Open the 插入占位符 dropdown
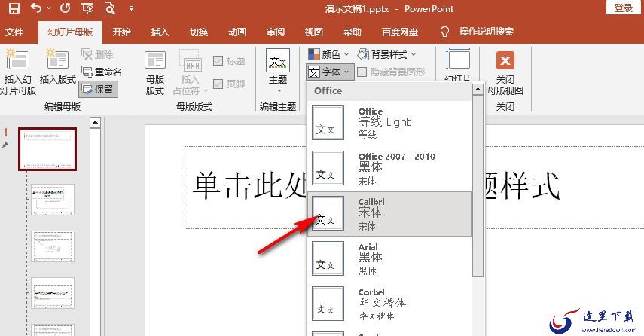 [x=190, y=73]
